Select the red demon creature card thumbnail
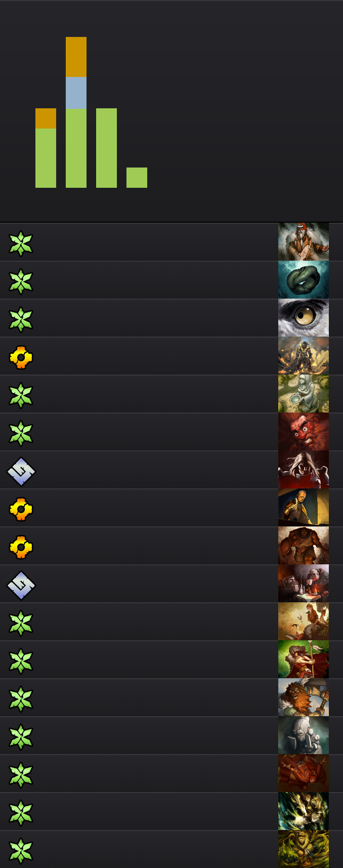This screenshot has height=868, width=343. (x=304, y=773)
